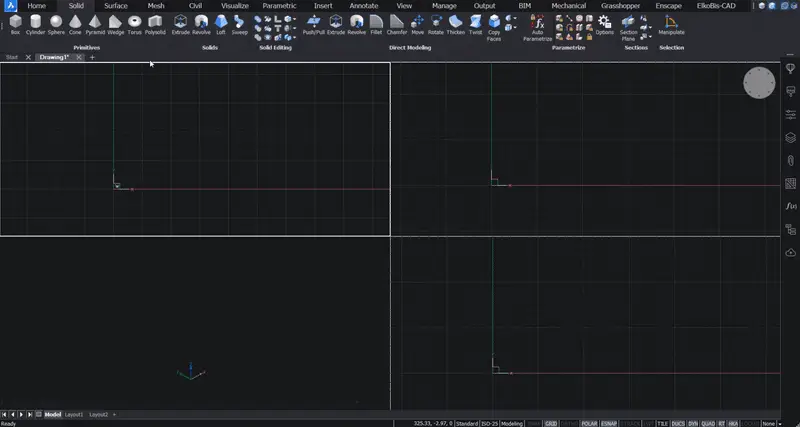Image resolution: width=800 pixels, height=427 pixels.
Task: Toggle QUAD cursor menu in status bar
Action: pos(708,423)
